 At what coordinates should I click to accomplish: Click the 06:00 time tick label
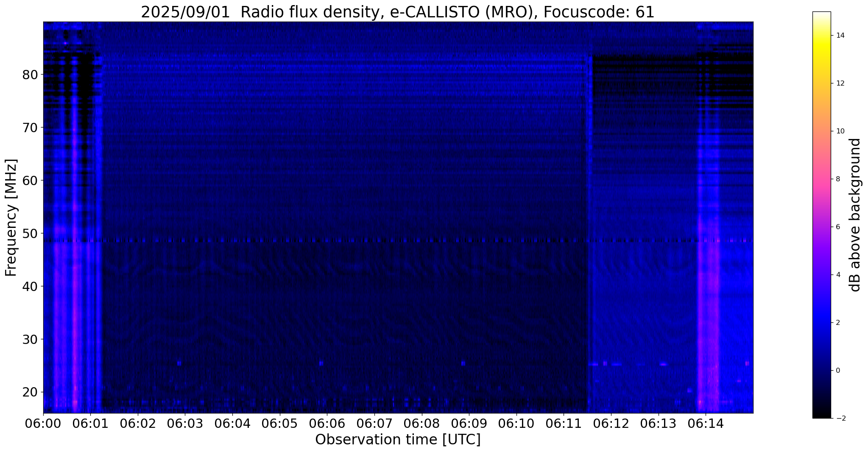43,424
